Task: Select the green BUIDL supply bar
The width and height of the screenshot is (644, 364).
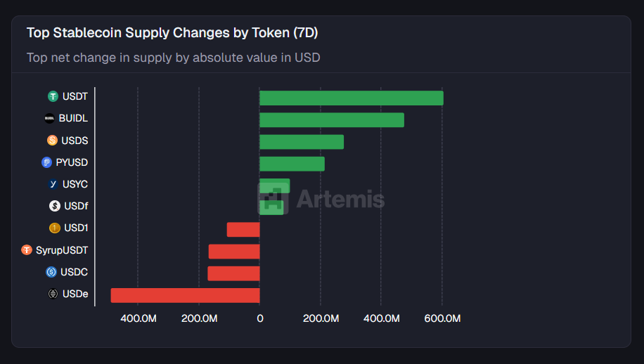Action: [332, 119]
